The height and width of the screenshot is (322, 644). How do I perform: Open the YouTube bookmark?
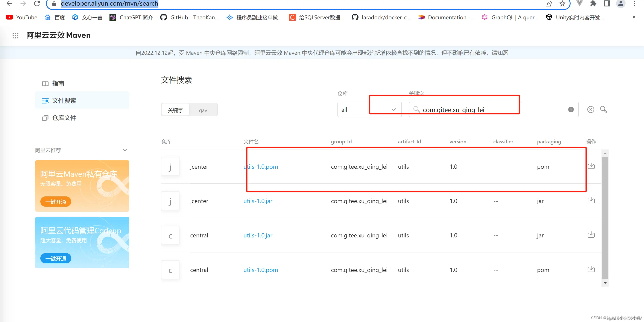[x=22, y=17]
